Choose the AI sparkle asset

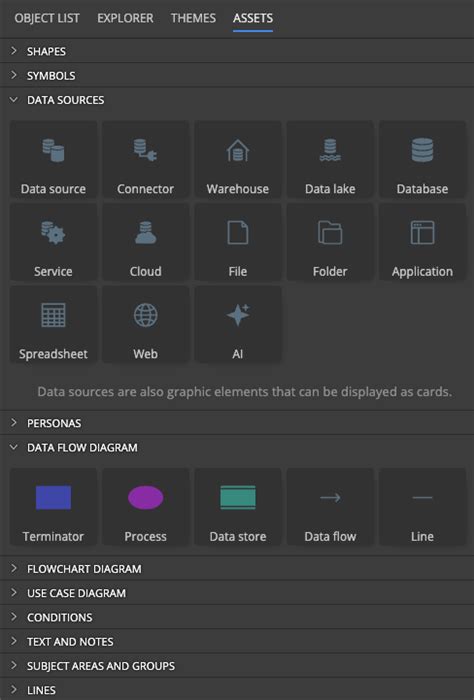point(238,325)
